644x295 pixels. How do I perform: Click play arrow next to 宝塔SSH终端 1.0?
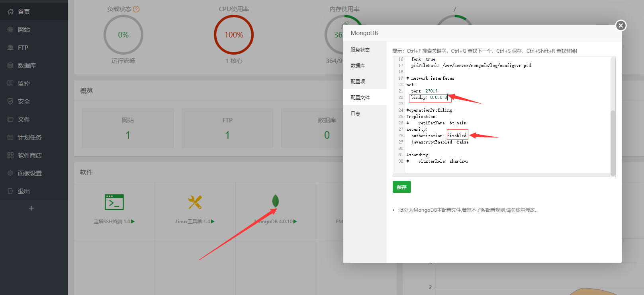pos(133,222)
